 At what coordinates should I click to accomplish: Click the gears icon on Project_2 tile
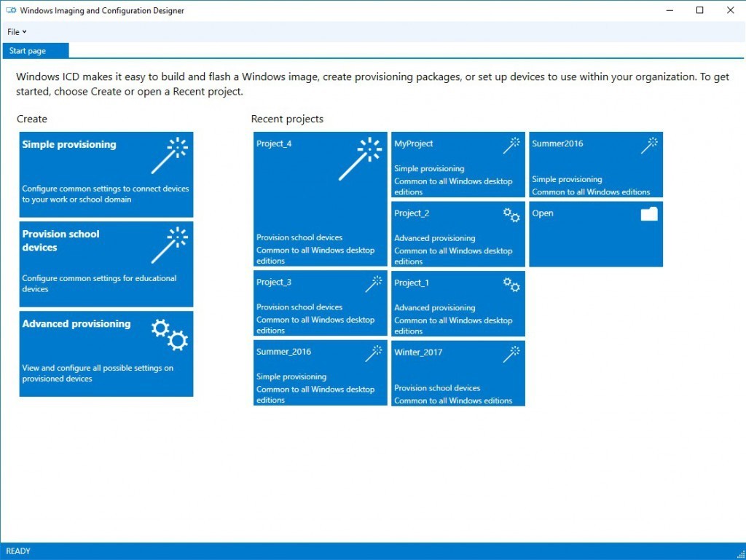[511, 214]
